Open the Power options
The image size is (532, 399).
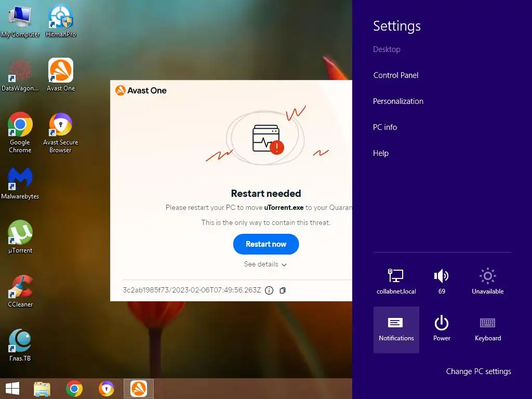(x=442, y=328)
